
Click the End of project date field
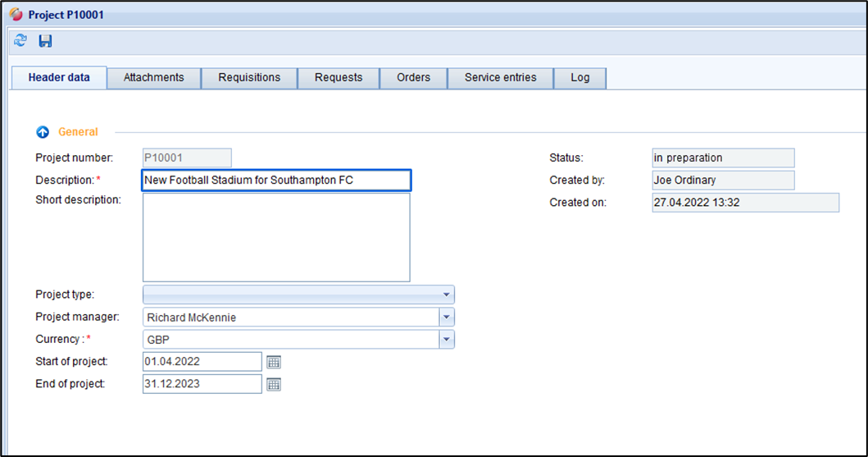202,384
